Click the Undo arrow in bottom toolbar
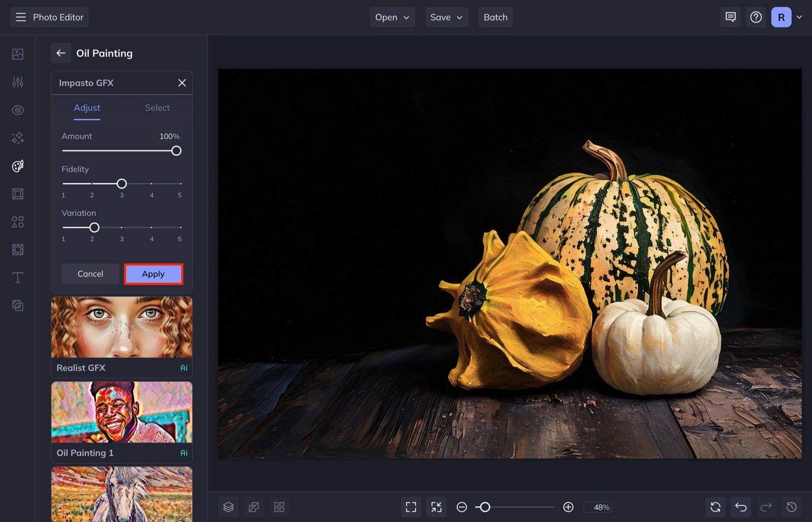The image size is (812, 522). (x=740, y=506)
